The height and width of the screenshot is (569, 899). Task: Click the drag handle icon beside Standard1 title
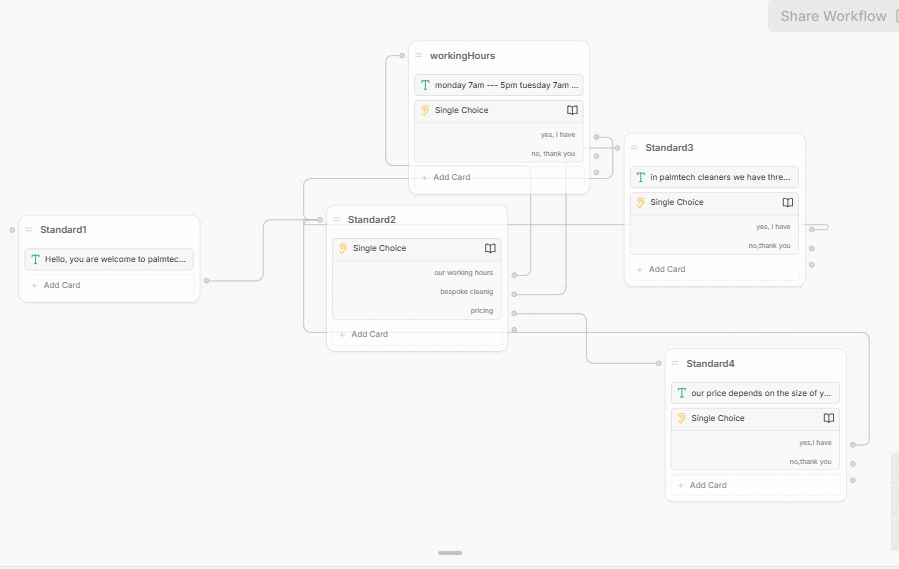click(29, 229)
